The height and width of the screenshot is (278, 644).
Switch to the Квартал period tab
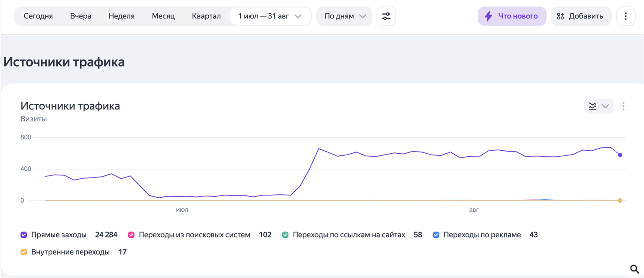click(x=206, y=16)
